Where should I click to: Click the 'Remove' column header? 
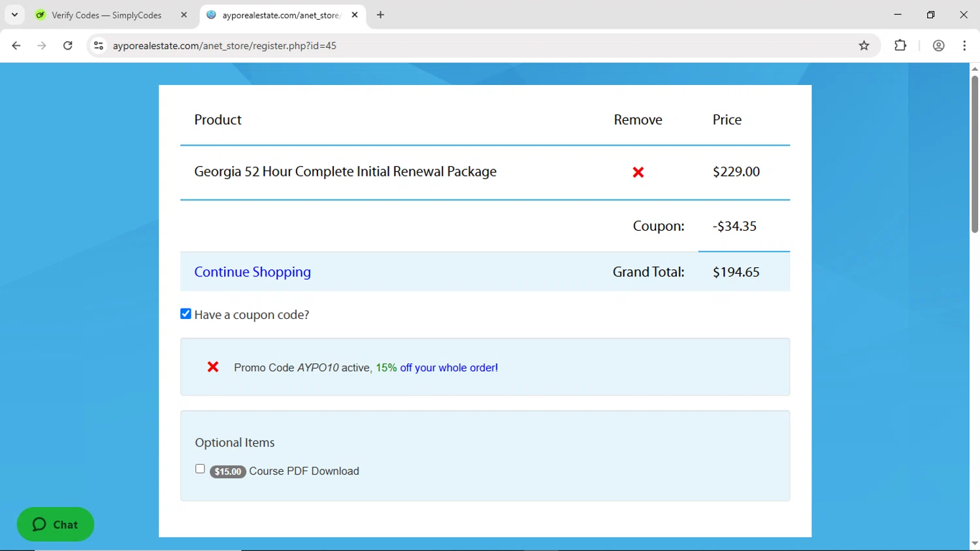(x=638, y=120)
